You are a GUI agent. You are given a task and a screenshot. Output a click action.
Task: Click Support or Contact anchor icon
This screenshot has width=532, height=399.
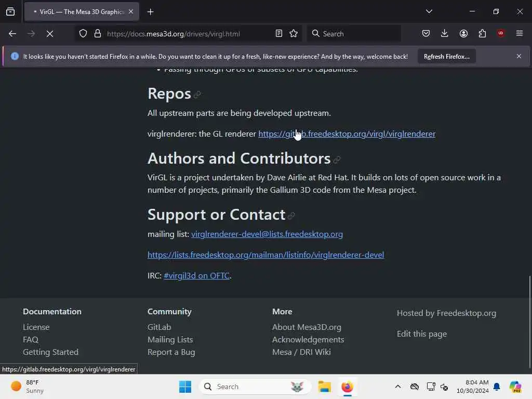pyautogui.click(x=291, y=216)
